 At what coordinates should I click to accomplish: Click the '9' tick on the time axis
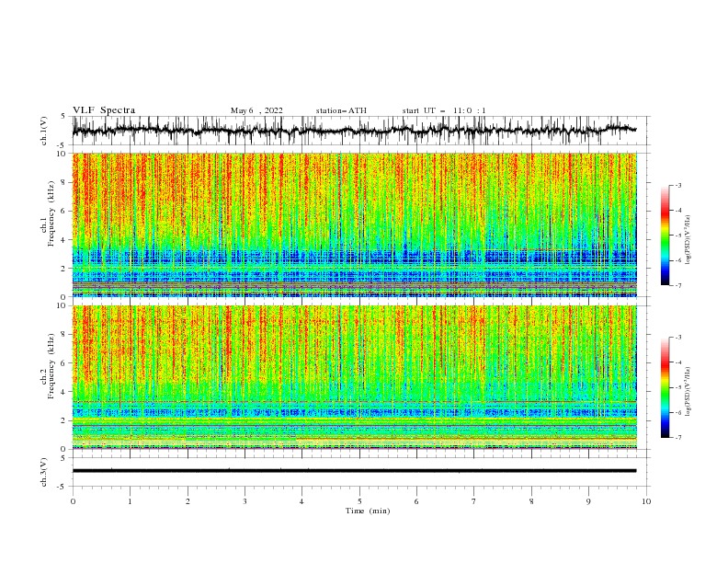(x=588, y=501)
